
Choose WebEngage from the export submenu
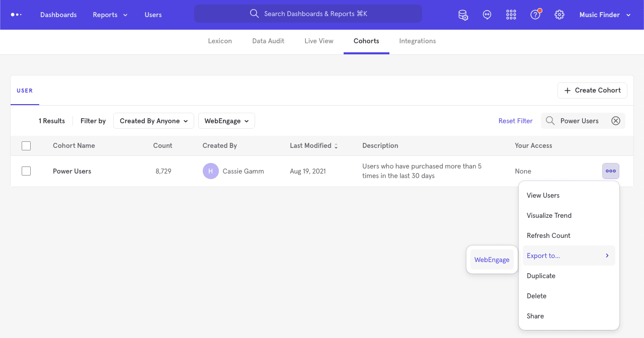[x=492, y=260]
